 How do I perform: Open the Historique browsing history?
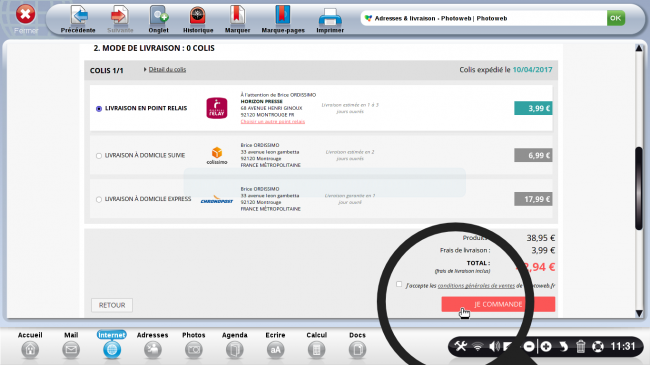pos(198,15)
